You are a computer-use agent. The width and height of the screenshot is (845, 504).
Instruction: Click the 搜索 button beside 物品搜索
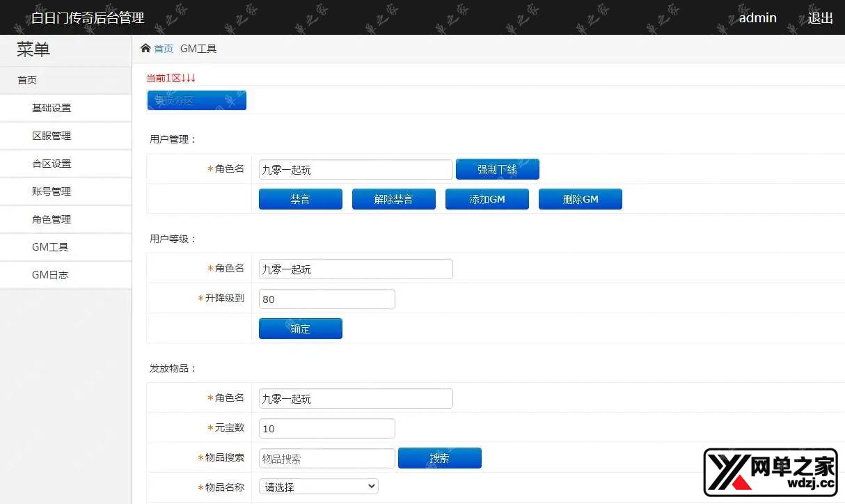(x=439, y=457)
